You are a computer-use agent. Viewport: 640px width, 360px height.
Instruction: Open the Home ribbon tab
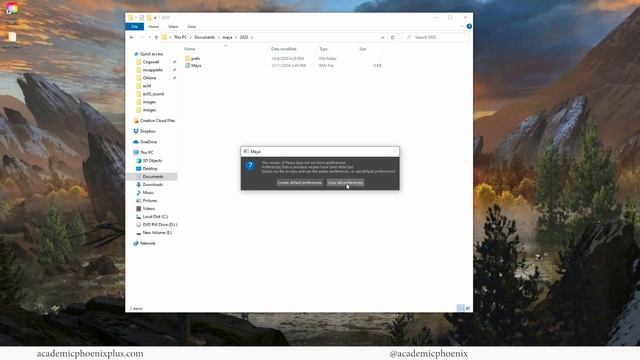(153, 27)
